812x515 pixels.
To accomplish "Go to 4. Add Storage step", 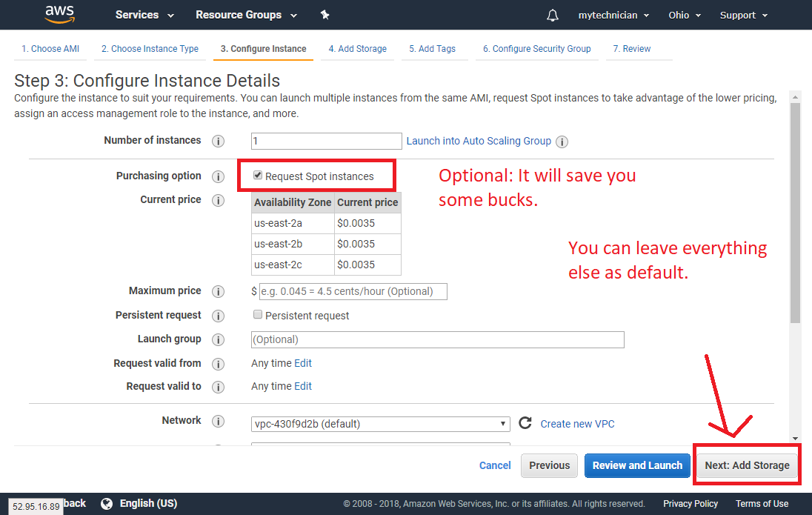I will [357, 49].
